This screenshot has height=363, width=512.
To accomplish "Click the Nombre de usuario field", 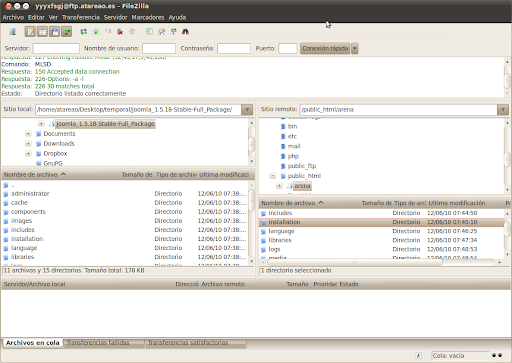I will (x=159, y=48).
